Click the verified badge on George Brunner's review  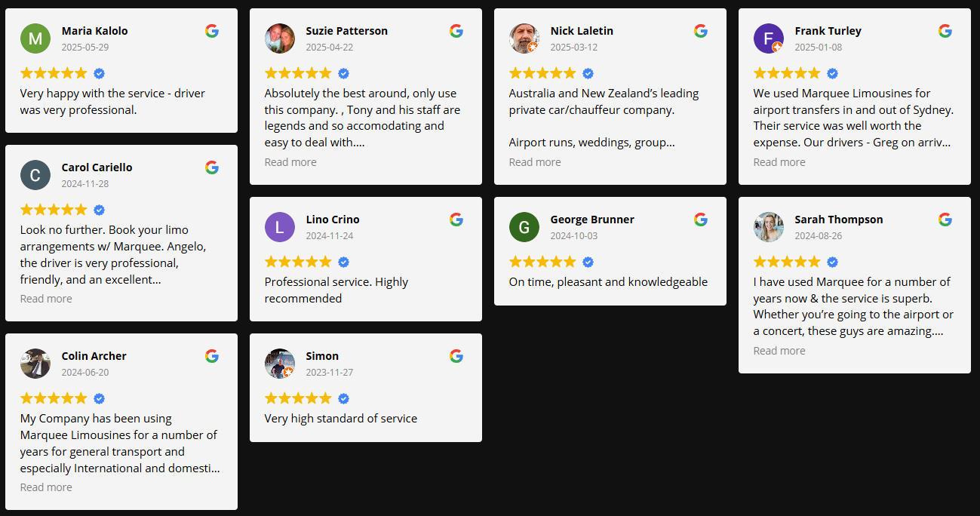588,261
